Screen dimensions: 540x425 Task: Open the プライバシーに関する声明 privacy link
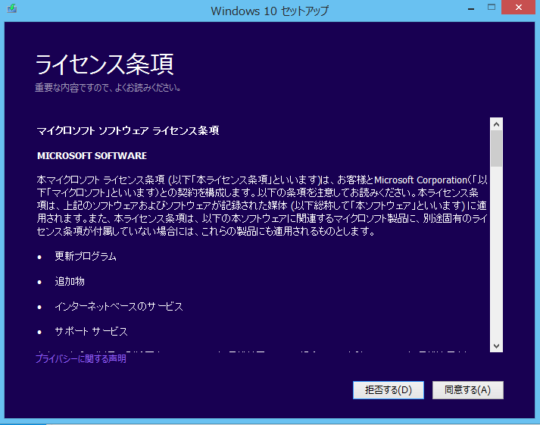click(x=81, y=359)
